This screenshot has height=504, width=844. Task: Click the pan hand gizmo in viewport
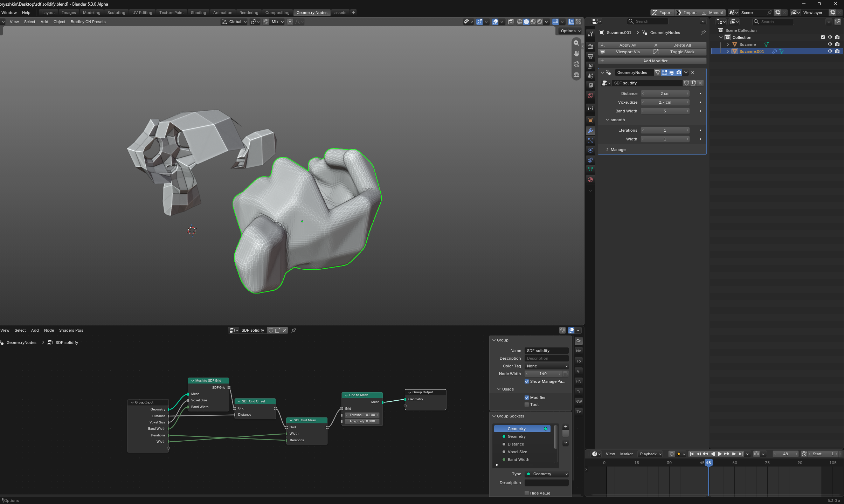(x=576, y=54)
